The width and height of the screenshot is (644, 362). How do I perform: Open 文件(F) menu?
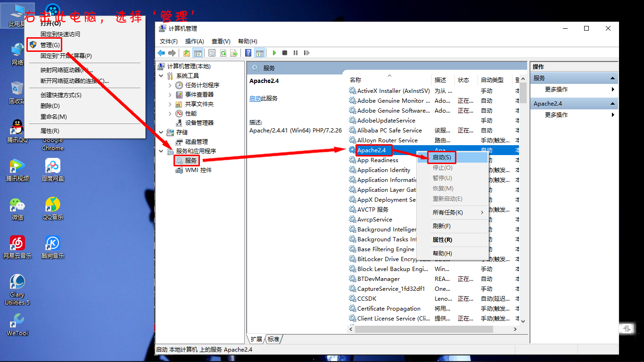pyautogui.click(x=169, y=41)
